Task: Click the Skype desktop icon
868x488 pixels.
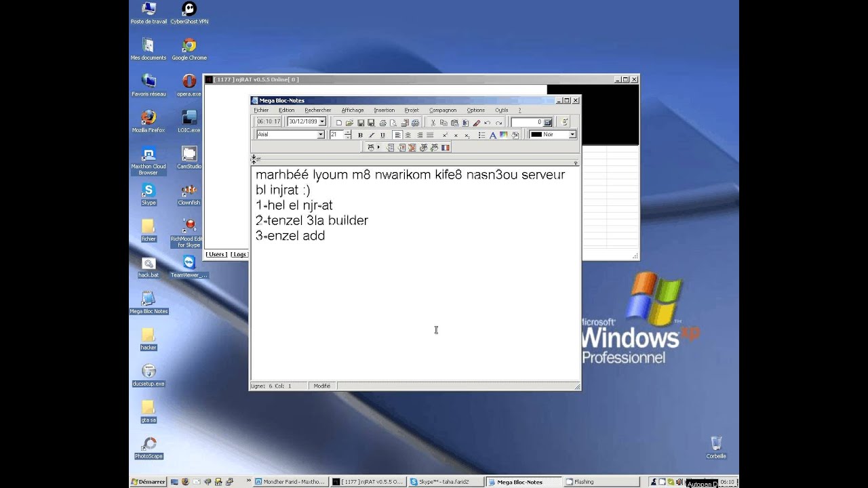Action: [149, 194]
